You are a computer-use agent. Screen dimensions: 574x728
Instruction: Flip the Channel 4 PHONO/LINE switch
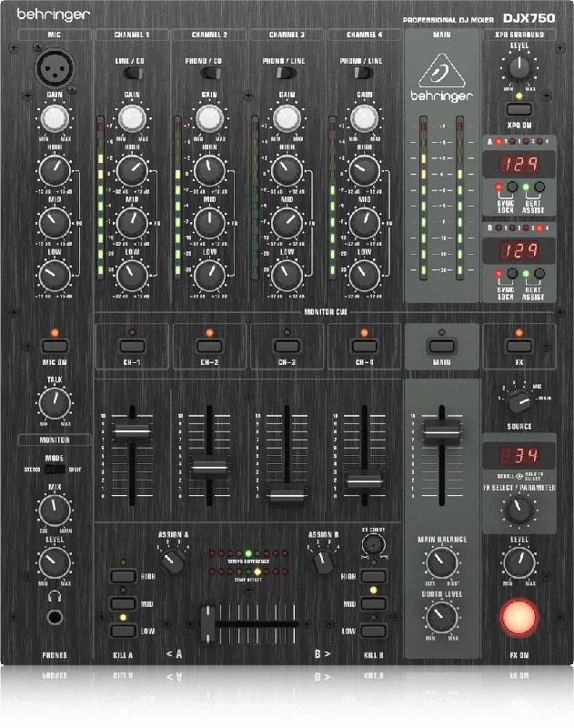tap(363, 73)
